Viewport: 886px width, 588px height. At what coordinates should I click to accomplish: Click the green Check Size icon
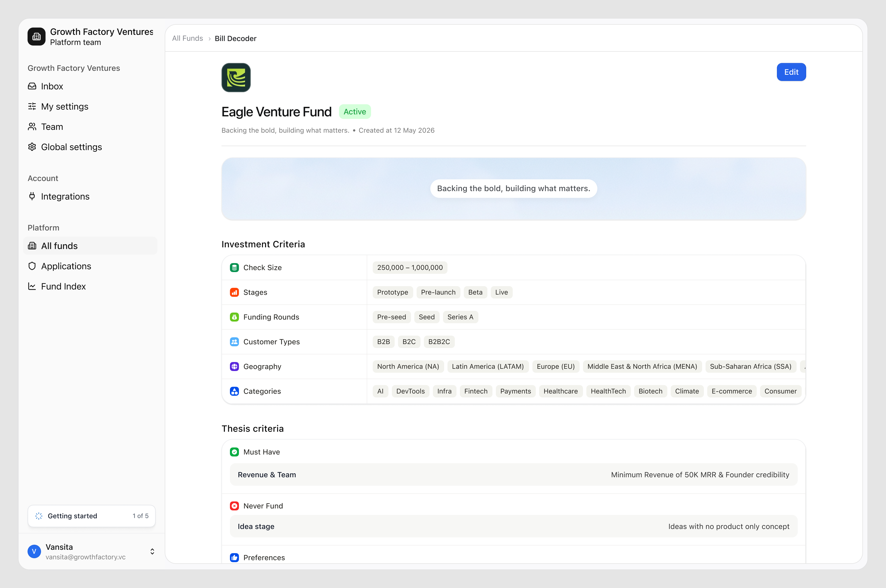pyautogui.click(x=234, y=268)
